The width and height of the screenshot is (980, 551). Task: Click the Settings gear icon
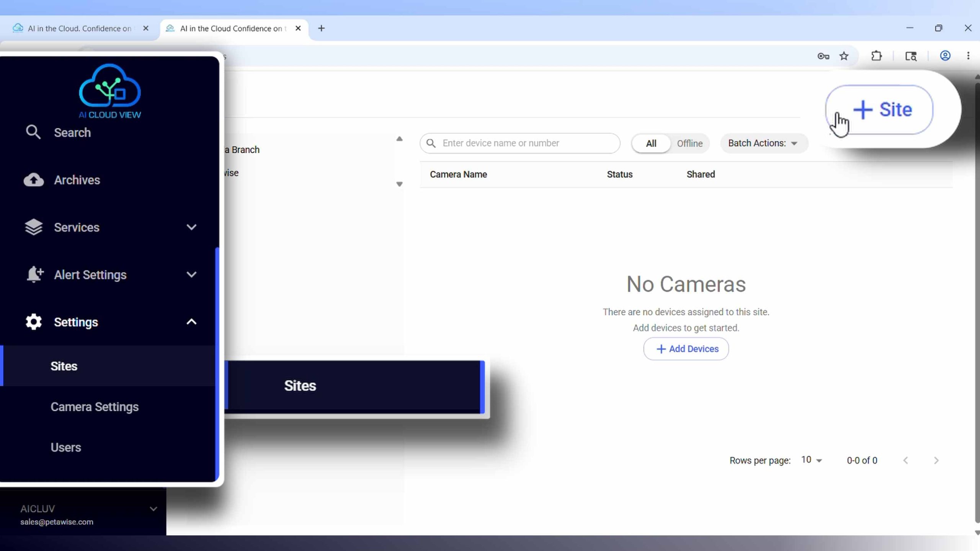pyautogui.click(x=34, y=322)
